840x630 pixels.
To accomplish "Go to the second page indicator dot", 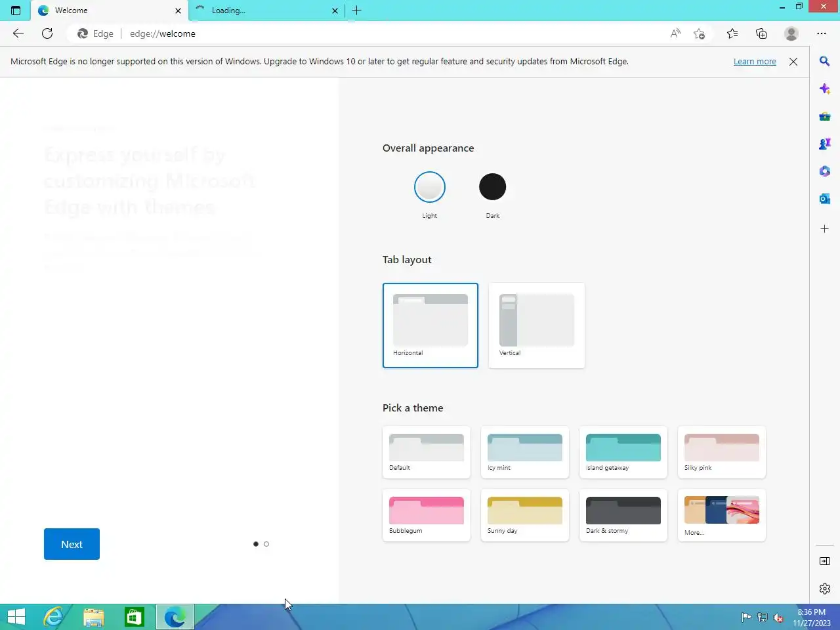I will point(266,544).
